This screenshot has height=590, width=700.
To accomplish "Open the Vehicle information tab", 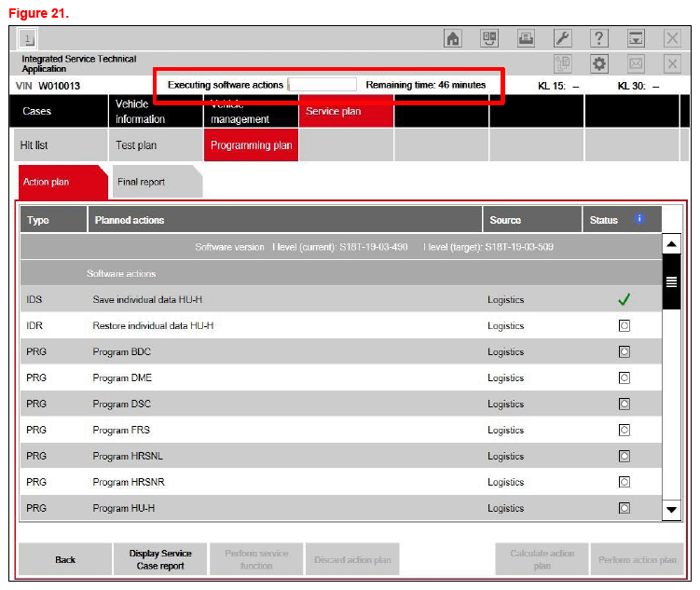I will pos(155,111).
